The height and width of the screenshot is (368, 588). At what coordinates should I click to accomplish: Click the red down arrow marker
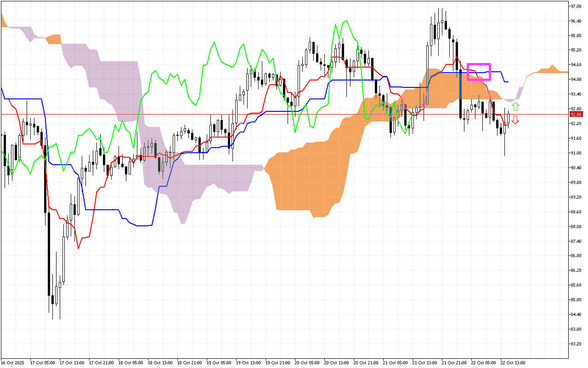click(x=515, y=120)
